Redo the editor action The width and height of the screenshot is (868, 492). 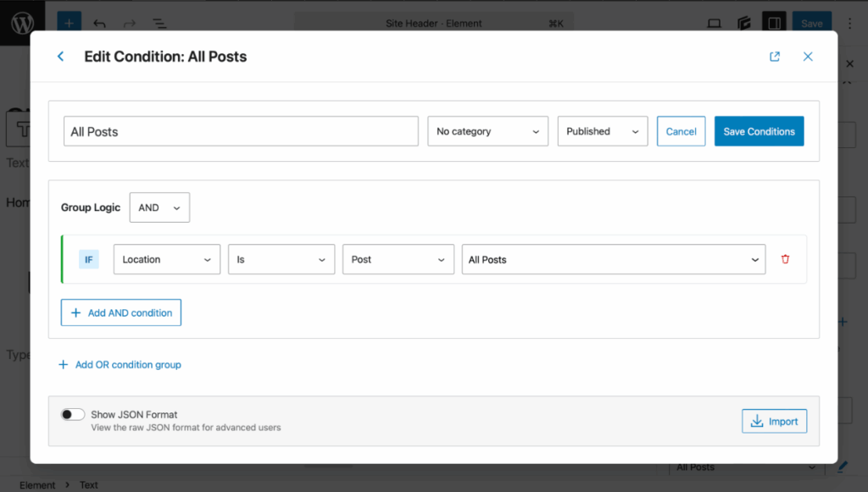coord(130,23)
